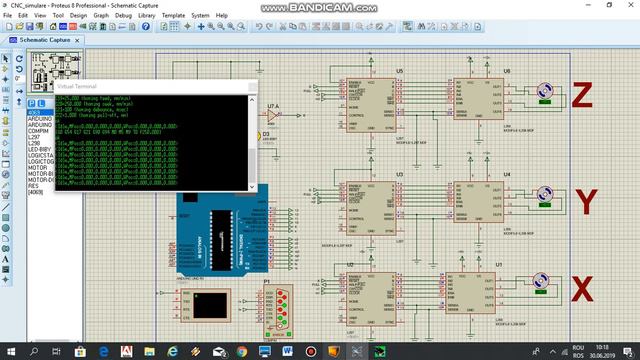The height and width of the screenshot is (360, 640).
Task: Open the Help question mark icon
Action: point(146,27)
